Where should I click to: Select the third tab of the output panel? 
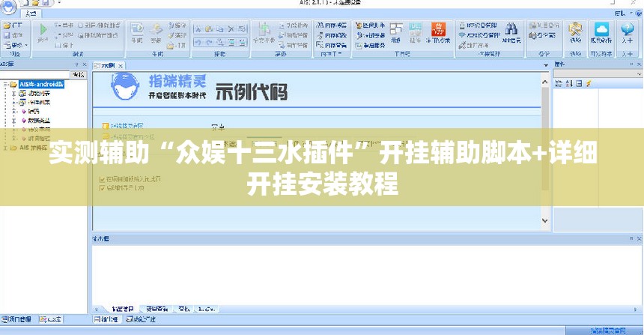point(184,309)
